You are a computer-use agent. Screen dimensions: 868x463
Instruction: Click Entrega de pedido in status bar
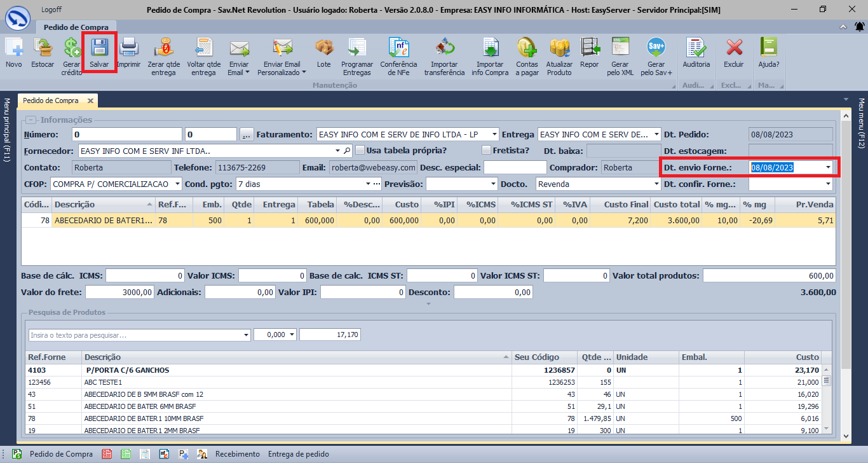pyautogui.click(x=299, y=454)
